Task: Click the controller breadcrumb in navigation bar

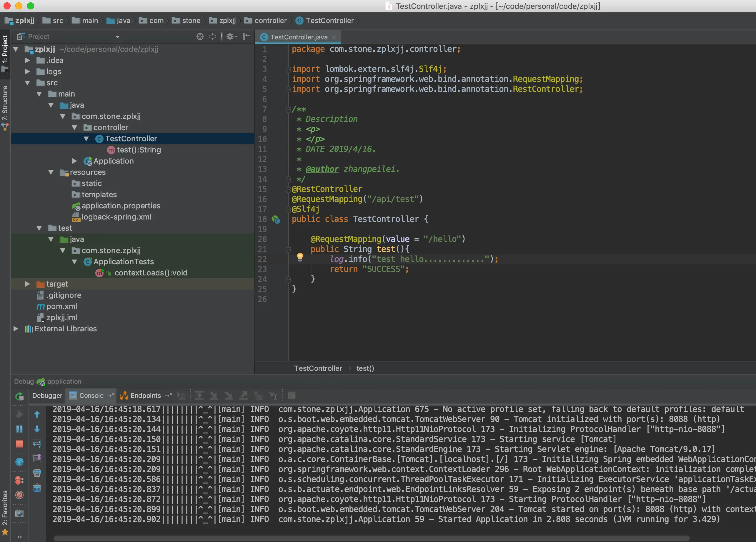Action: [x=270, y=21]
